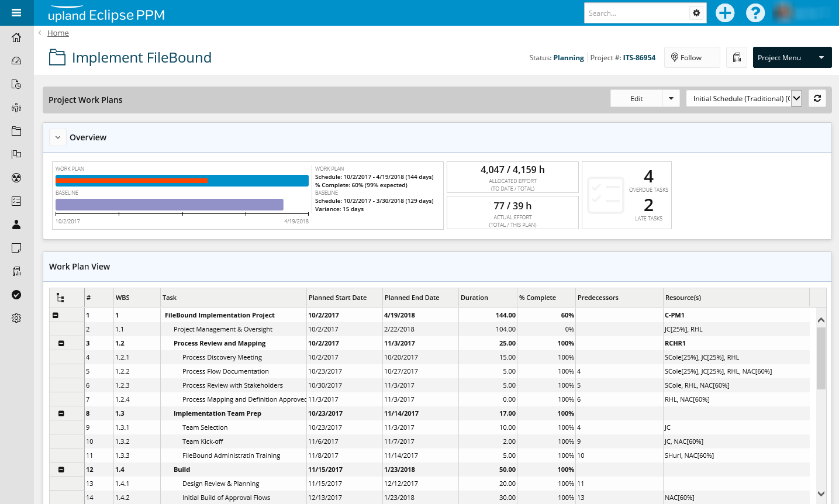
Task: Collapse the Process Review and Mapping group
Action: point(61,343)
